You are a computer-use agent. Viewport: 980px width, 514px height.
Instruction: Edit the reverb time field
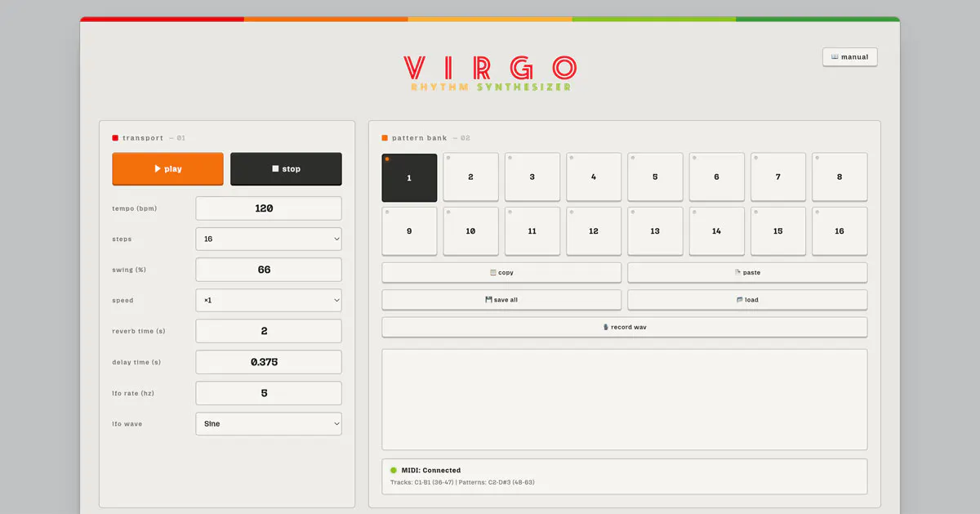tap(269, 331)
